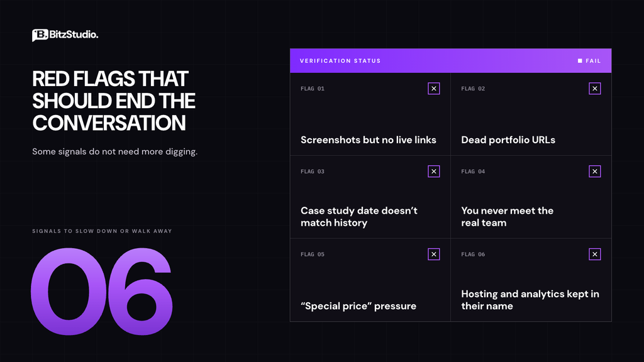The height and width of the screenshot is (362, 644).
Task: Click the X box on Flag 01
Action: (434, 89)
